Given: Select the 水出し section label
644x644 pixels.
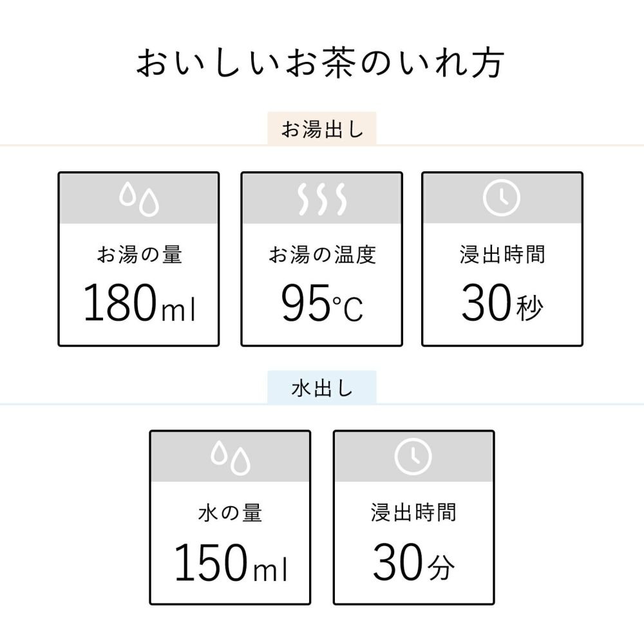Looking at the screenshot, I should [x=322, y=388].
